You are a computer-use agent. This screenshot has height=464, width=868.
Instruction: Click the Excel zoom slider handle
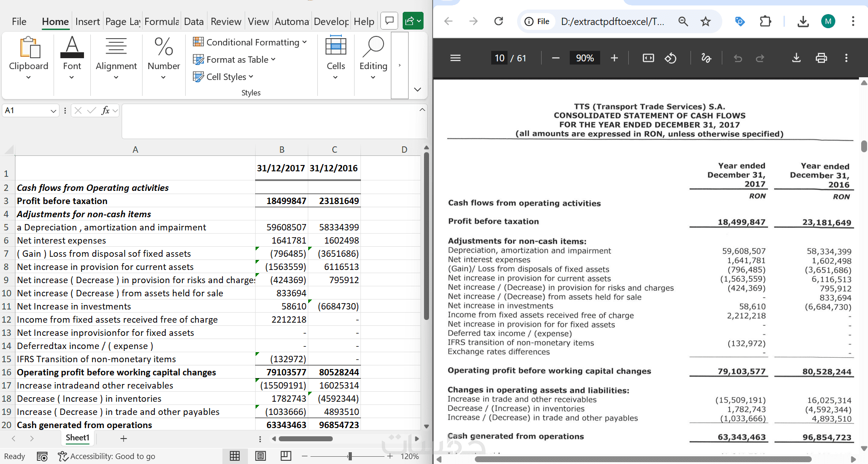(350, 456)
